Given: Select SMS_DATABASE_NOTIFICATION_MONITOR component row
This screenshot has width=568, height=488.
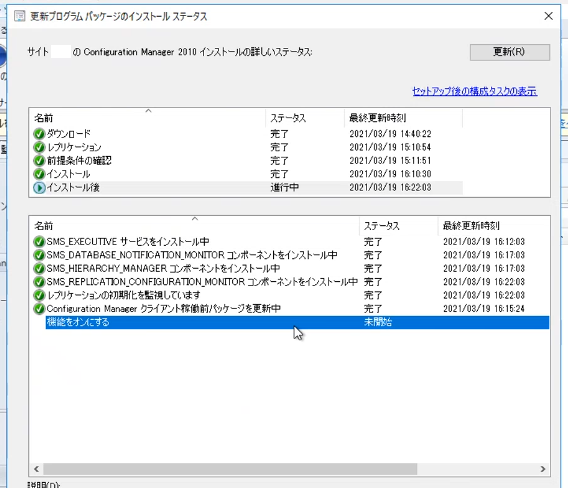Looking at the screenshot, I should 192,255.
